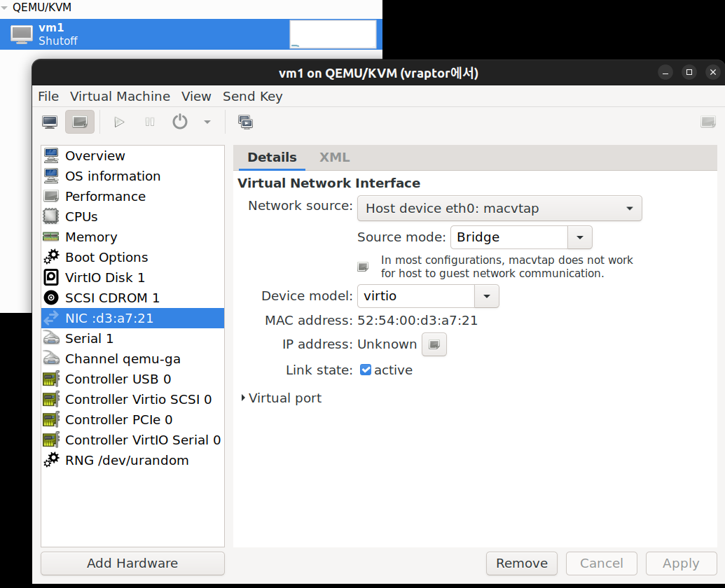This screenshot has width=725, height=588.
Task: Click Add Hardware button
Action: [132, 563]
